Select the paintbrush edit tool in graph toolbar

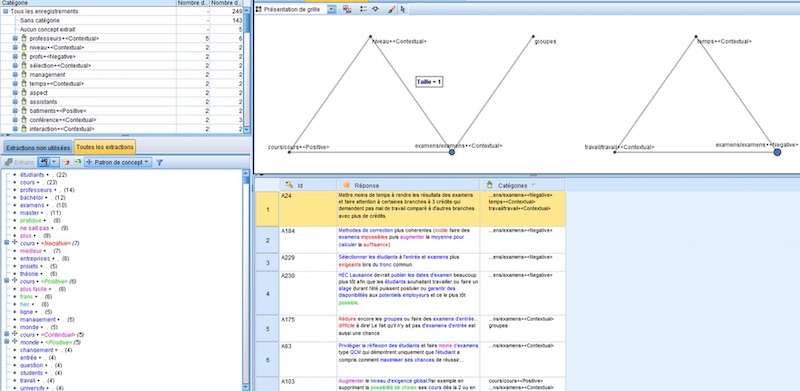point(391,9)
